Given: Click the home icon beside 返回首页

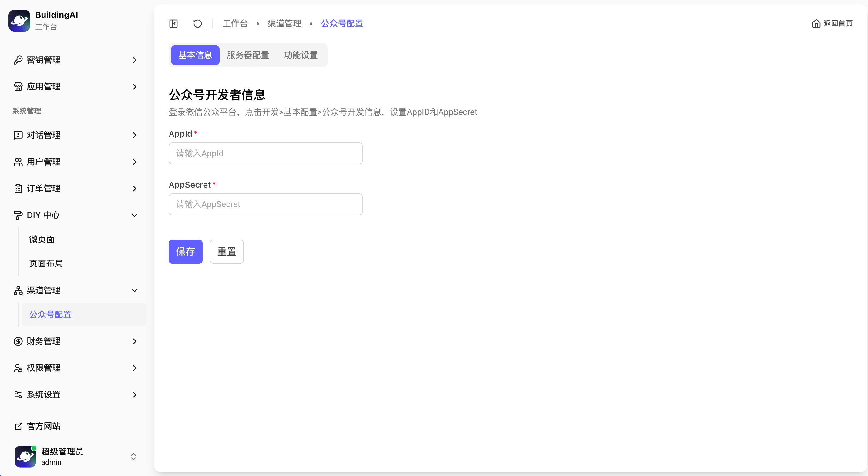Looking at the screenshot, I should pyautogui.click(x=816, y=24).
